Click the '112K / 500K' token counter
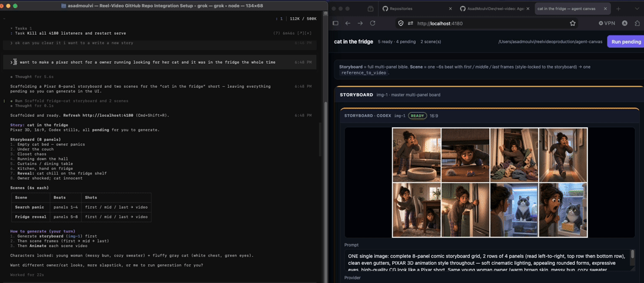Screen dimensions: 644x283 303,18
